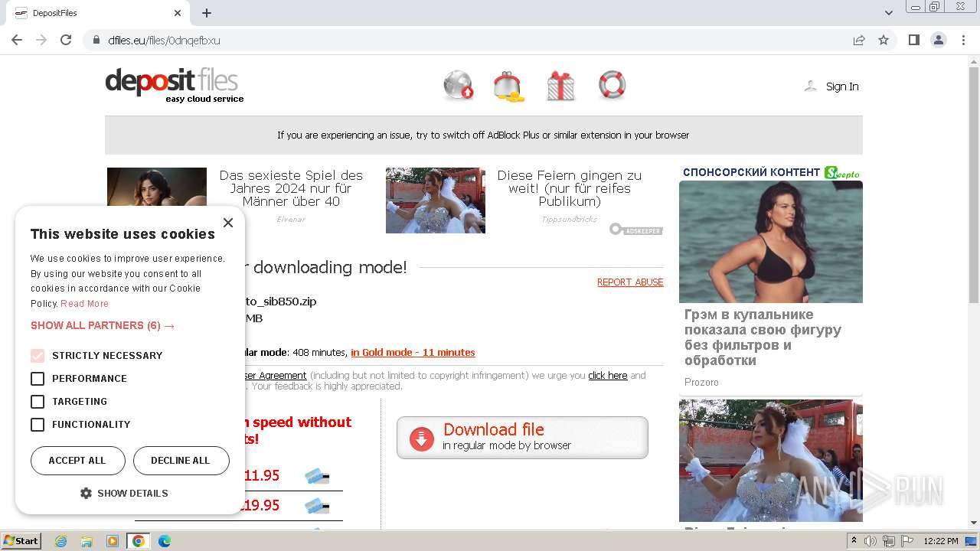Click the tab search chevron

[888, 13]
